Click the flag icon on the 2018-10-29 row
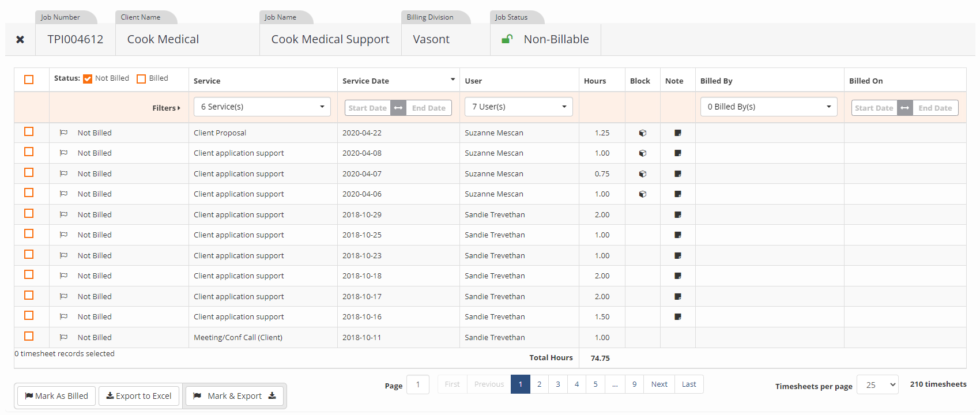The image size is (980, 415). coord(64,214)
